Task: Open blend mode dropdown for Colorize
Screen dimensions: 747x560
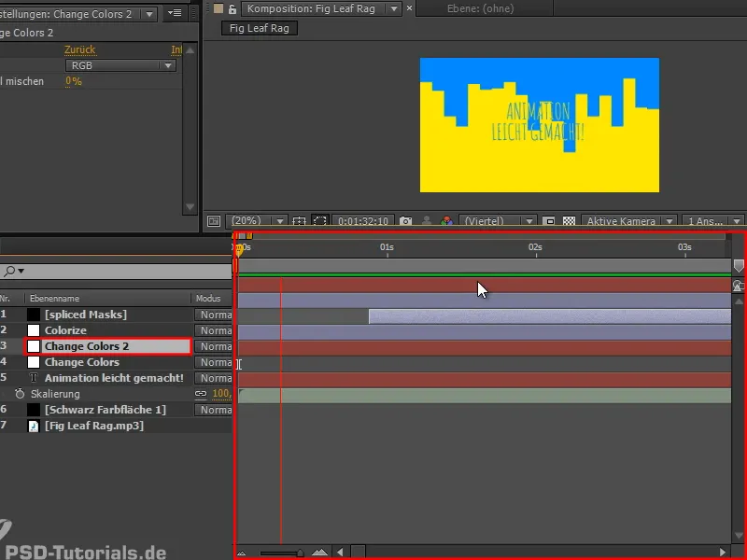Action: (213, 330)
